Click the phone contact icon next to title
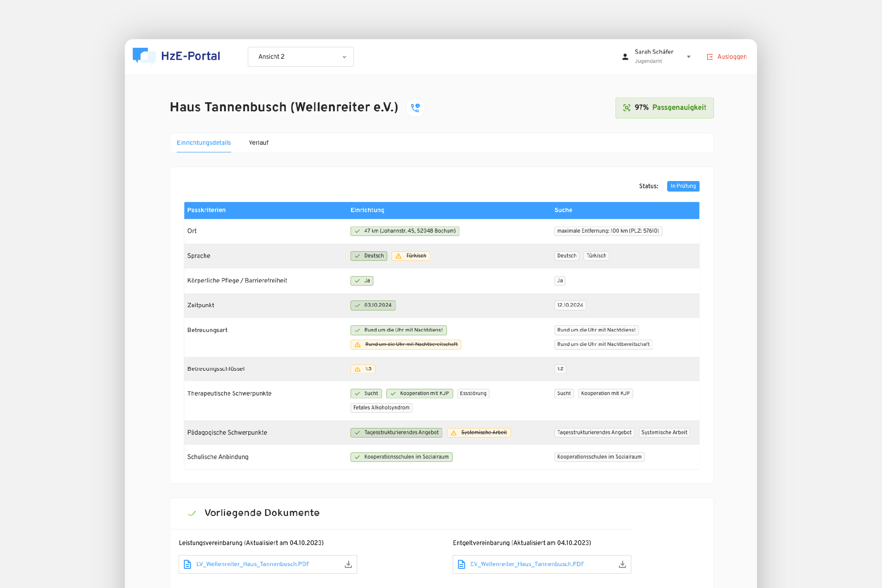Viewport: 882px width, 588px height. (415, 107)
